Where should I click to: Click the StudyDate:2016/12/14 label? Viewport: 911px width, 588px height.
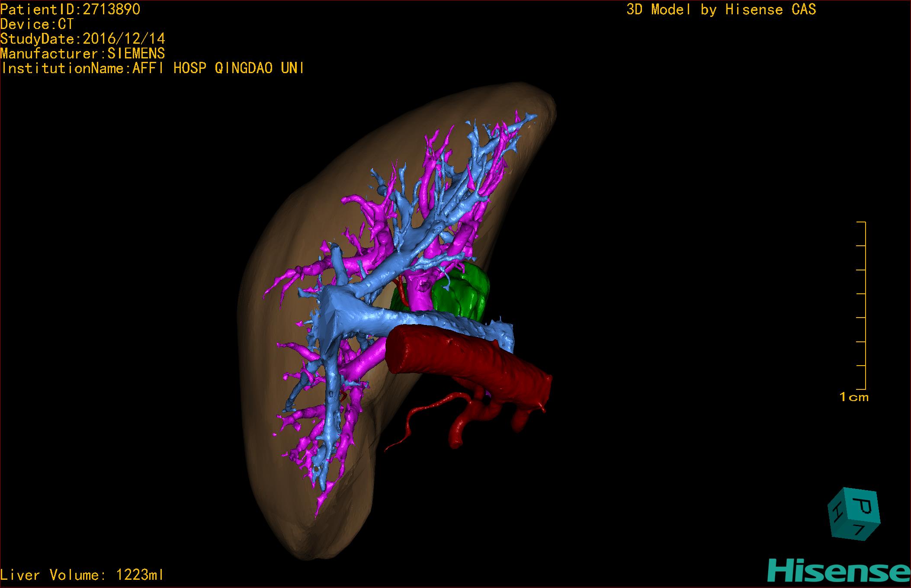(x=83, y=39)
